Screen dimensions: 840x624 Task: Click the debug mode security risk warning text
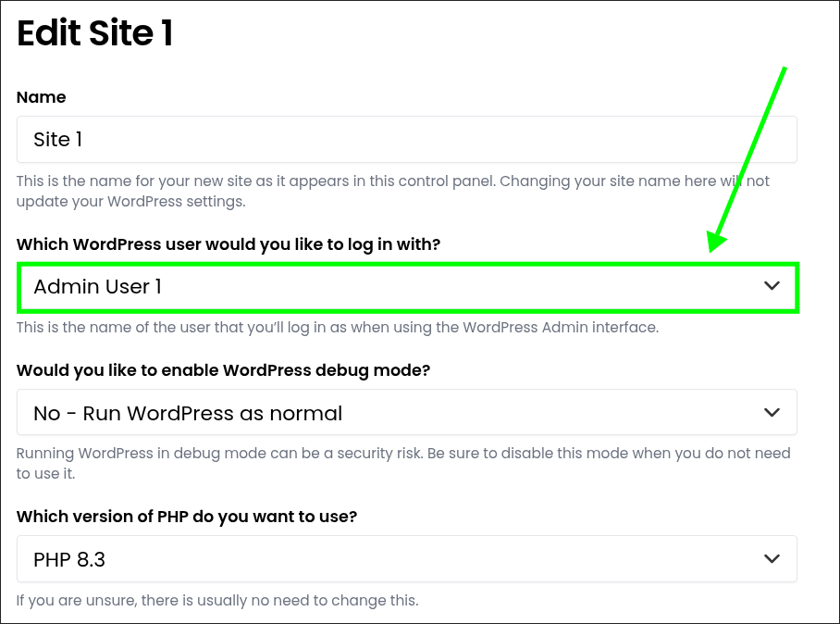(403, 463)
